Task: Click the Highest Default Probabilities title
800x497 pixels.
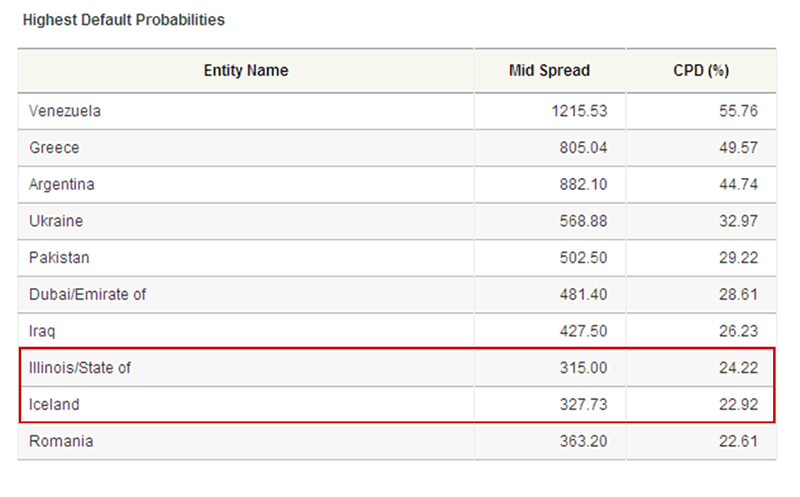Action: tap(123, 20)
